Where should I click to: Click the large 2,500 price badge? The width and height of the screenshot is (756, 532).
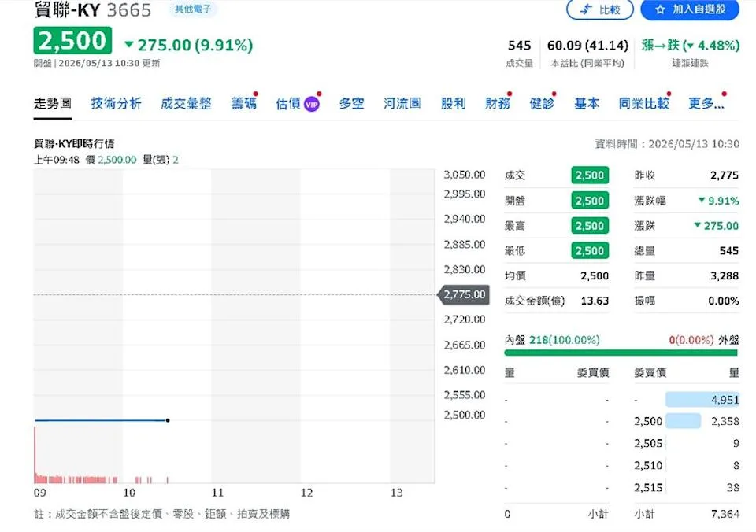click(72, 40)
